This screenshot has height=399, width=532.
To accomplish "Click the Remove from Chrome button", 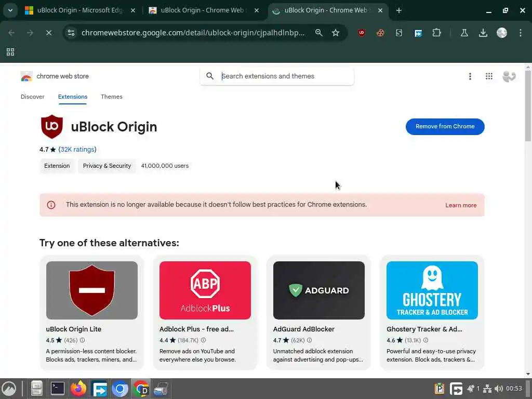I will click(x=445, y=127).
